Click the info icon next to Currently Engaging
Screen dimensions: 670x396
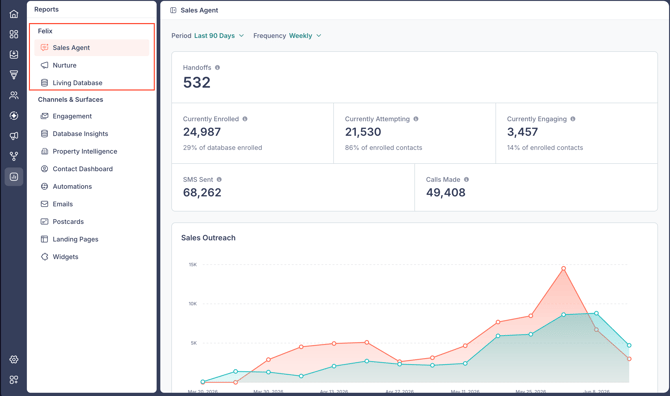pos(573,119)
